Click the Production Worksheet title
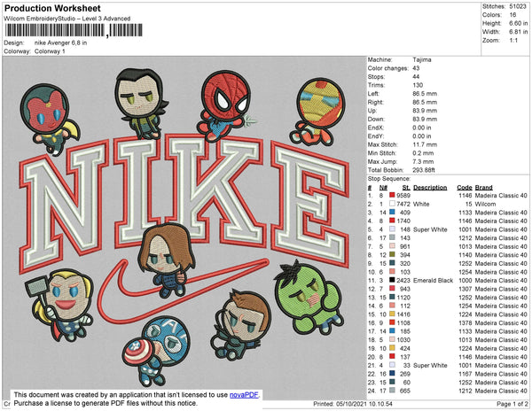The width and height of the screenshot is (532, 411). [x=52, y=9]
